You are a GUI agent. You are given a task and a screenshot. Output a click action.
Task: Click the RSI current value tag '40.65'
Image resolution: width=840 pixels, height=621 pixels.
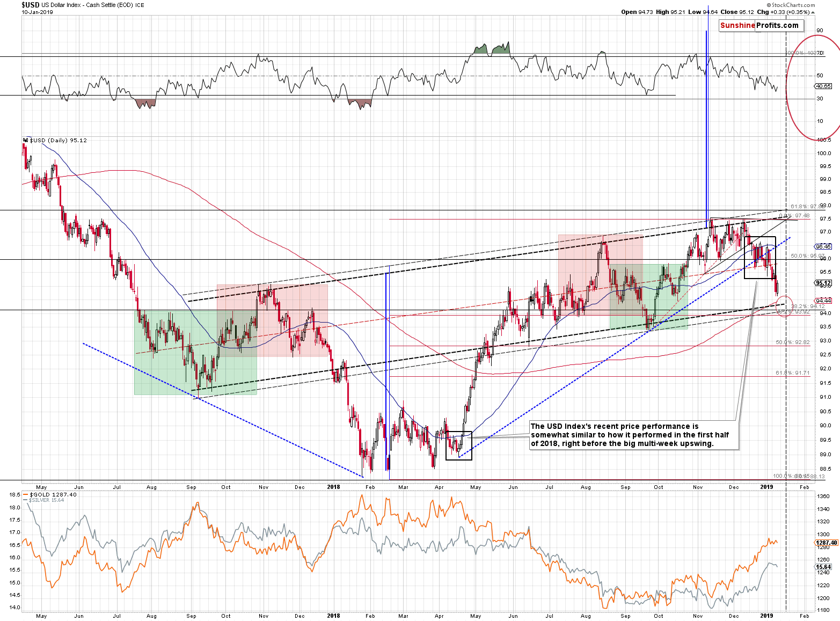pyautogui.click(x=823, y=86)
